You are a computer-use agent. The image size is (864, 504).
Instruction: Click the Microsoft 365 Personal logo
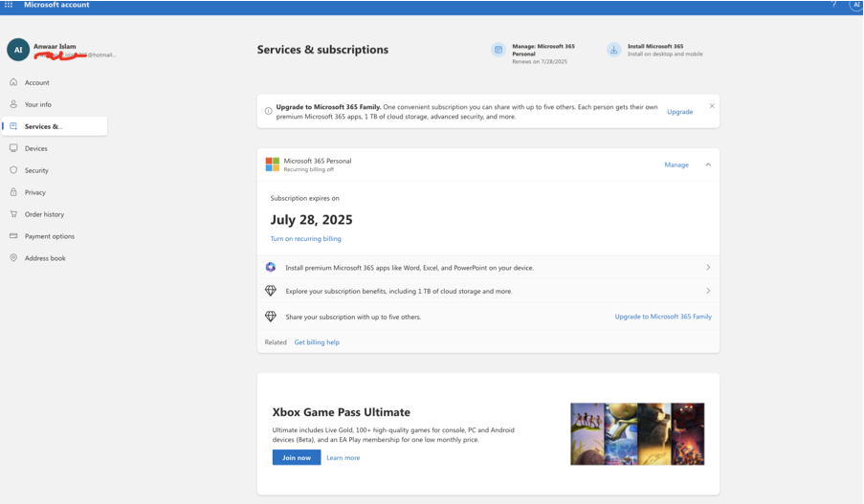273,164
